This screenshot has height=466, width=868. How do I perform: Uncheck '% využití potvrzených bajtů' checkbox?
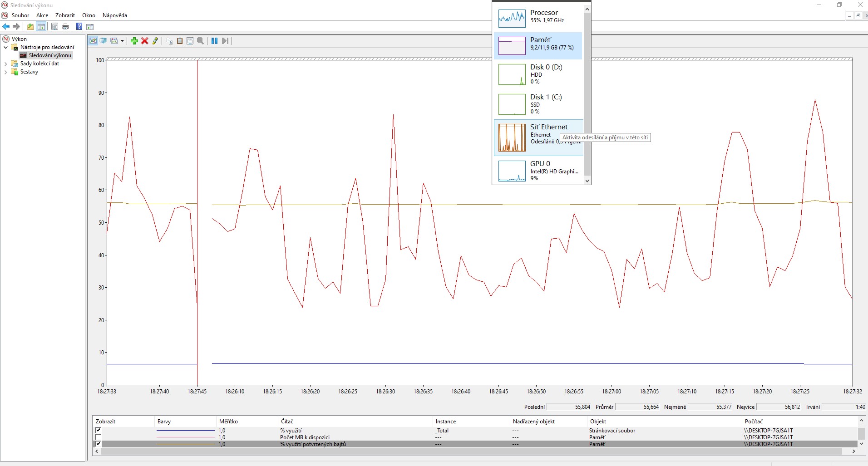98,444
